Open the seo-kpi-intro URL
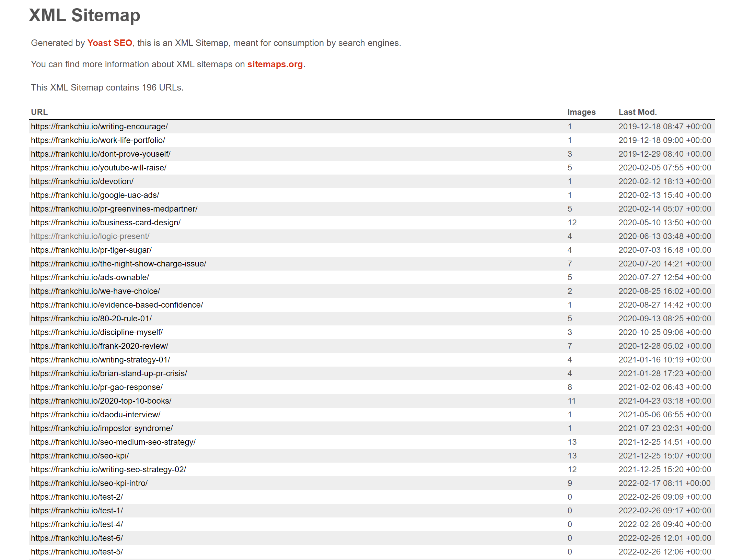This screenshot has width=743, height=560. point(89,483)
